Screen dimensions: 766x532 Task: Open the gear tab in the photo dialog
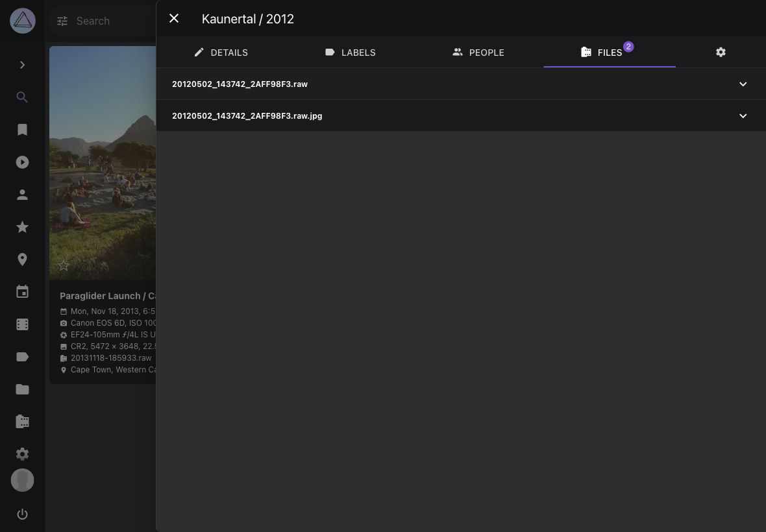point(721,53)
